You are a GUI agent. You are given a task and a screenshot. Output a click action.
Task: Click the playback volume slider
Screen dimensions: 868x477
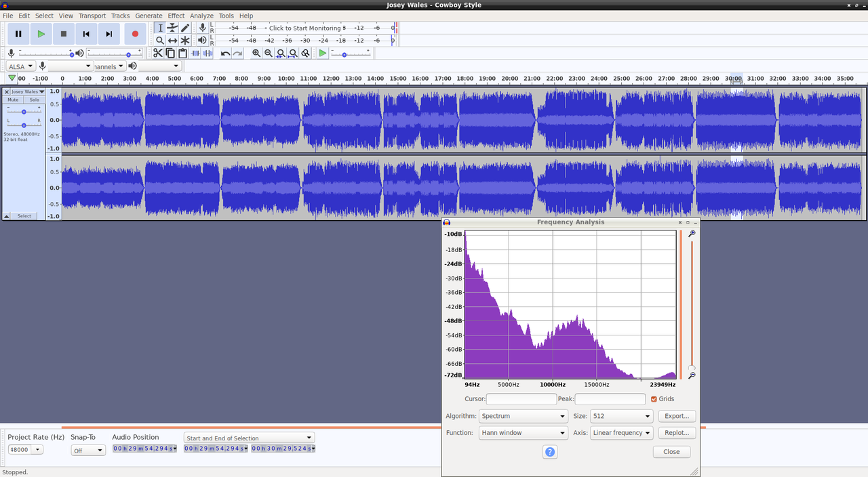pyautogui.click(x=115, y=53)
